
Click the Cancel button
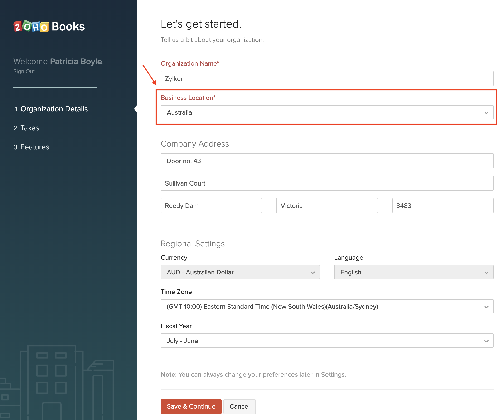coord(239,406)
